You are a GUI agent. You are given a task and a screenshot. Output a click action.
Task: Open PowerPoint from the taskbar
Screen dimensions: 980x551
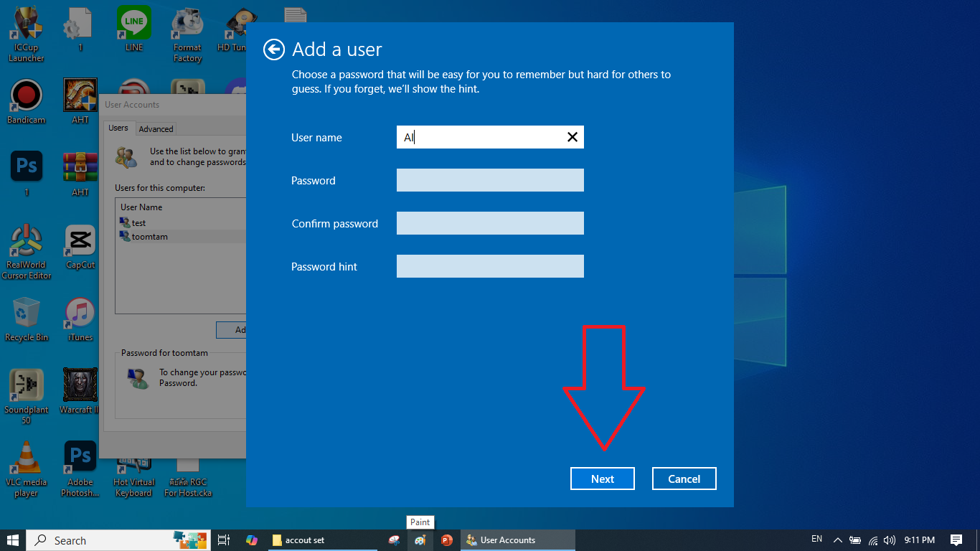click(446, 540)
